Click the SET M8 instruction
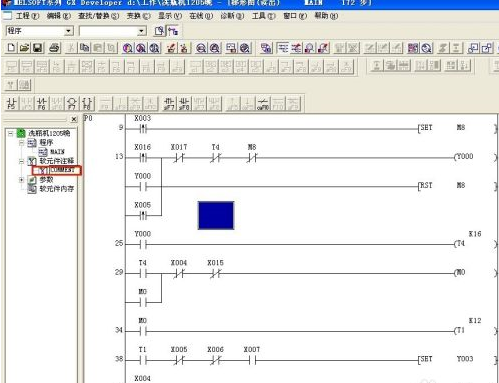 point(441,128)
